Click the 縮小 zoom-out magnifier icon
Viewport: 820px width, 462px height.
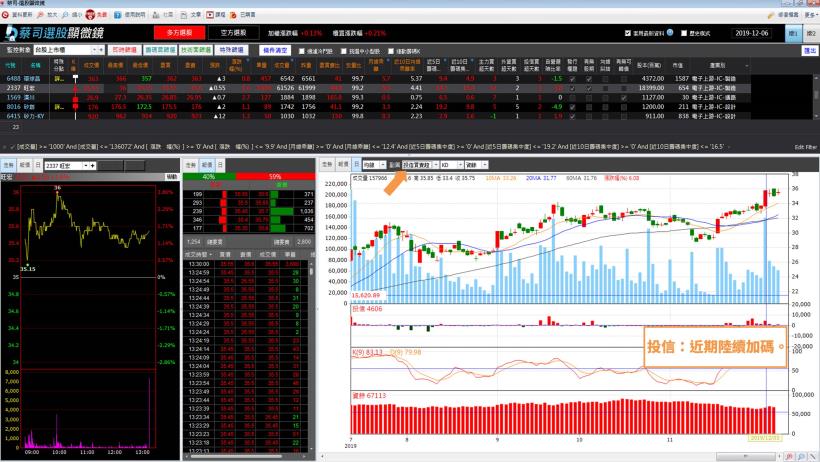coord(65,15)
